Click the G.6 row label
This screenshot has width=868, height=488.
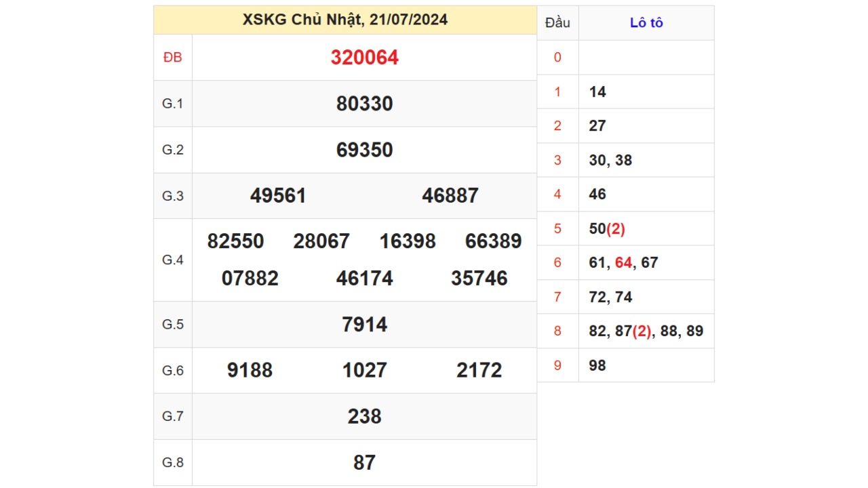click(173, 371)
